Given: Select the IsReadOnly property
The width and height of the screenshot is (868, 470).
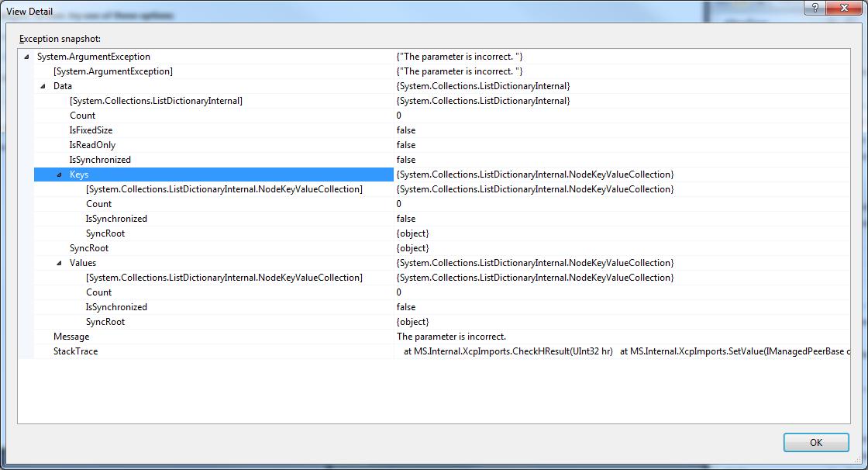Looking at the screenshot, I should tap(434, 145).
